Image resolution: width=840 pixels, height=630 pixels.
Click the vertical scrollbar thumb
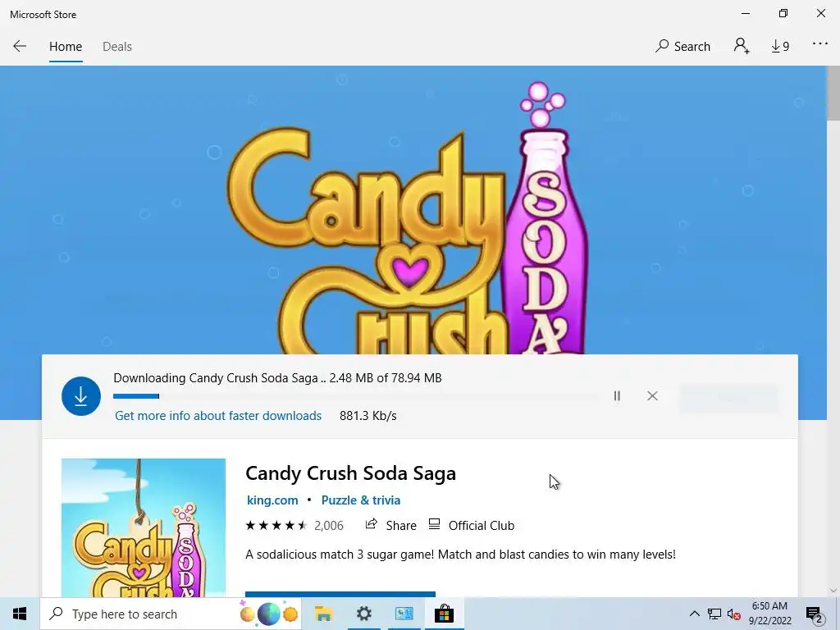click(x=833, y=94)
